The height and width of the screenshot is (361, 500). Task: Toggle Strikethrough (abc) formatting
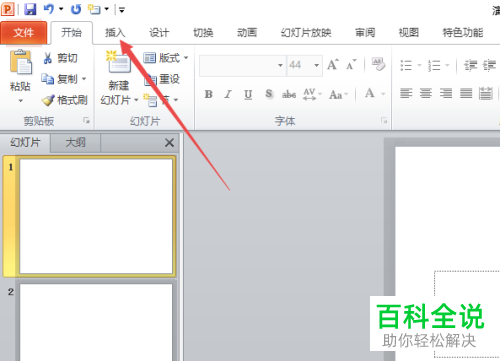point(289,95)
